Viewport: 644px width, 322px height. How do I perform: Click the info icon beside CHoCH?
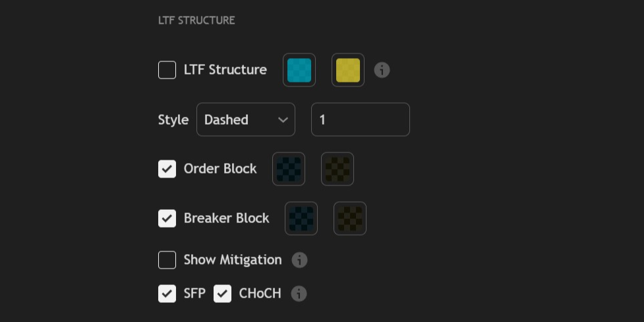(299, 294)
